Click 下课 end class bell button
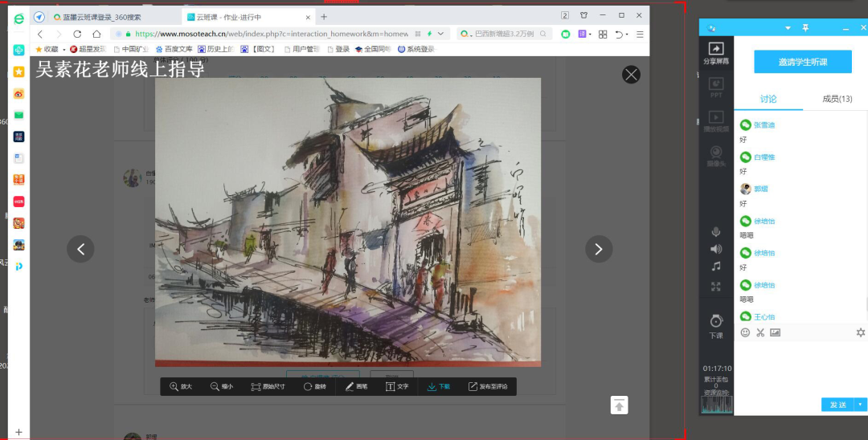 point(716,326)
